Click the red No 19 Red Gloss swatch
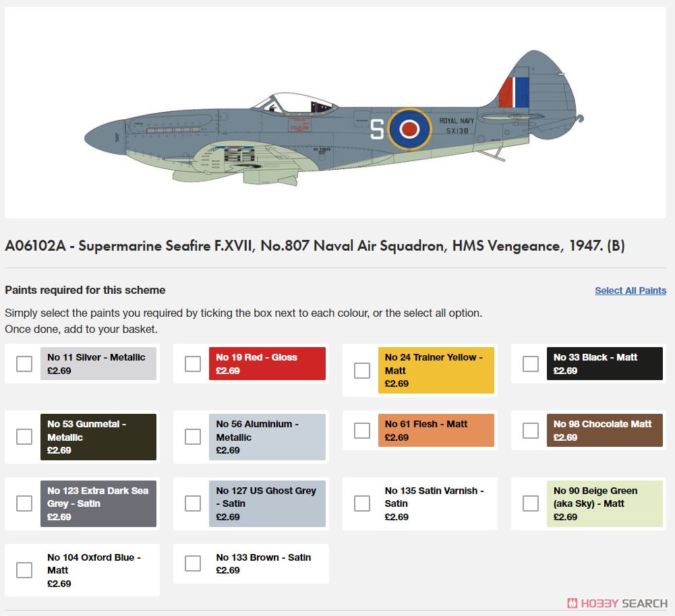This screenshot has width=675, height=616. (x=267, y=363)
